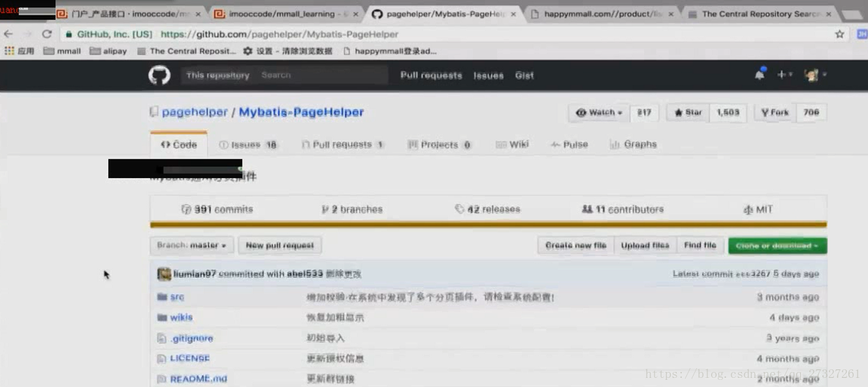868x387 pixels.
Task: Click the browser forward arrow
Action: click(x=27, y=34)
